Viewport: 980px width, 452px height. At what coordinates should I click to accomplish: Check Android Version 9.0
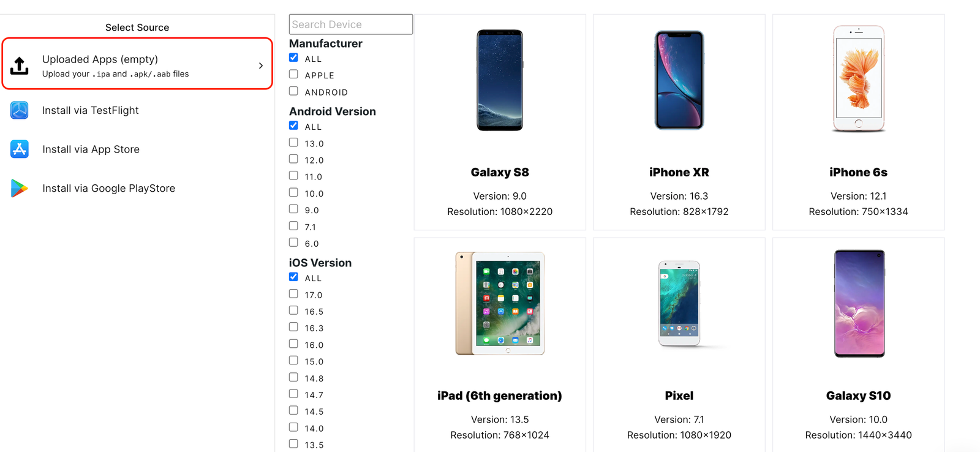[x=293, y=208]
